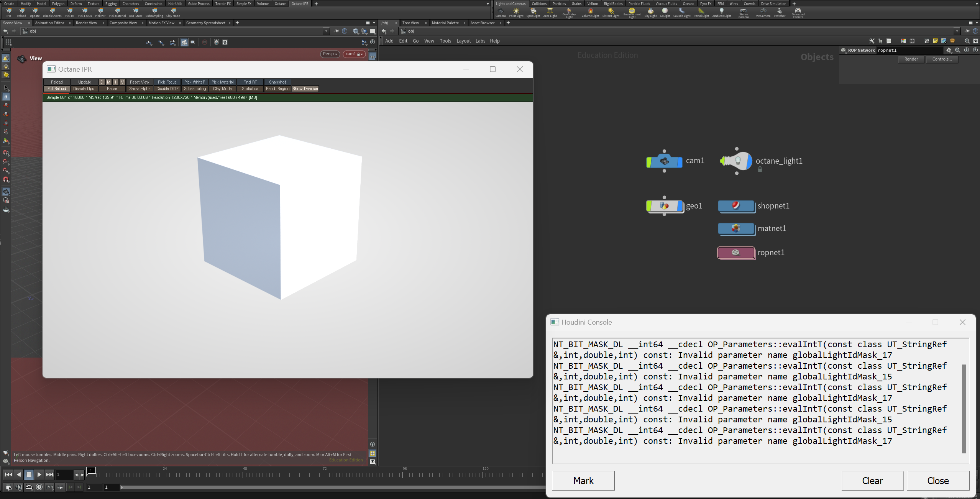Toggle Clay Mode in the IPR window
Screen dimensions: 980x499
click(222, 89)
